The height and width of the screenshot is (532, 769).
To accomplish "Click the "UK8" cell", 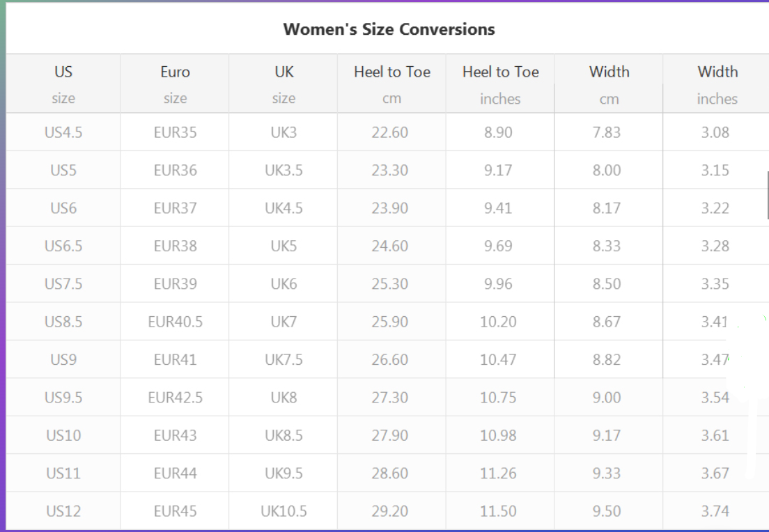I will tap(283, 397).
